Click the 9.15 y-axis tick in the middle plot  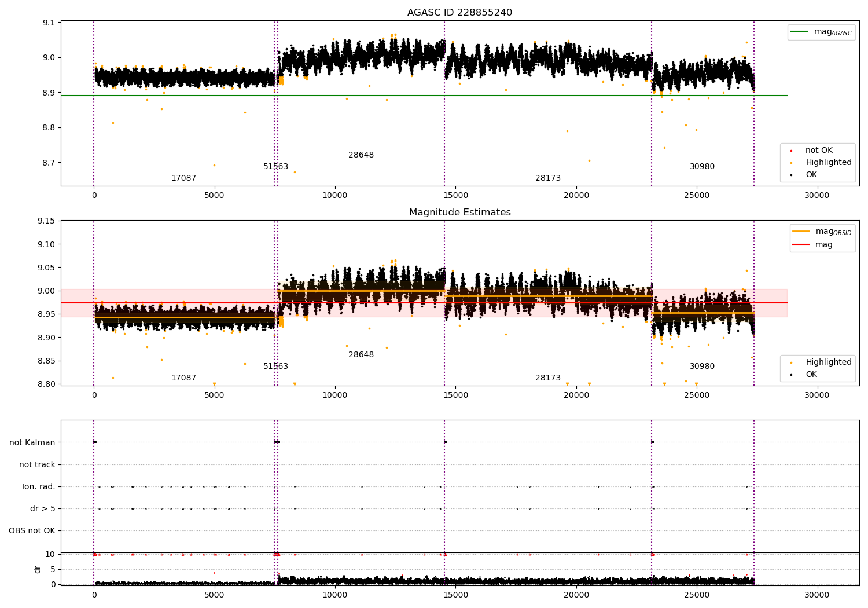point(46,221)
